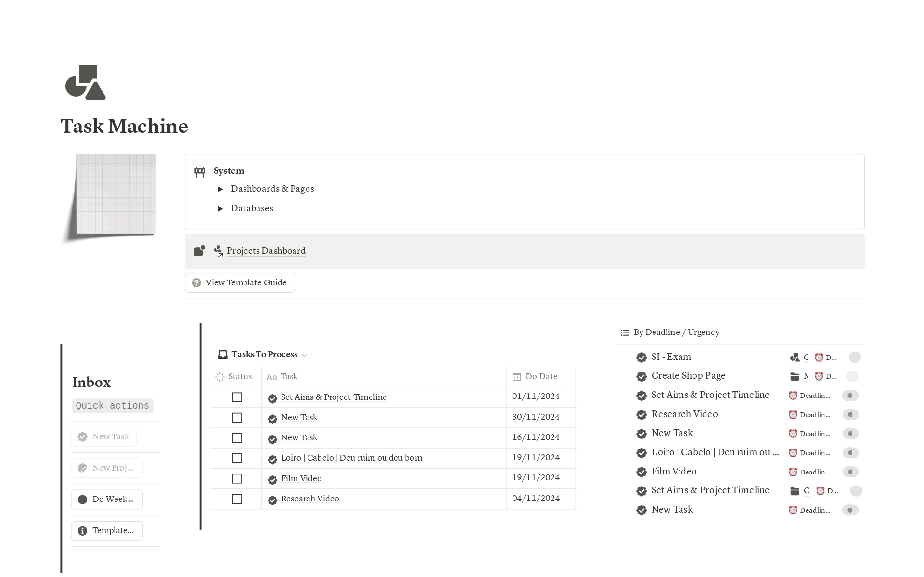Click the bulleted list icon beside By Deadline / Urgency
The width and height of the screenshot is (924, 577).
(x=624, y=332)
